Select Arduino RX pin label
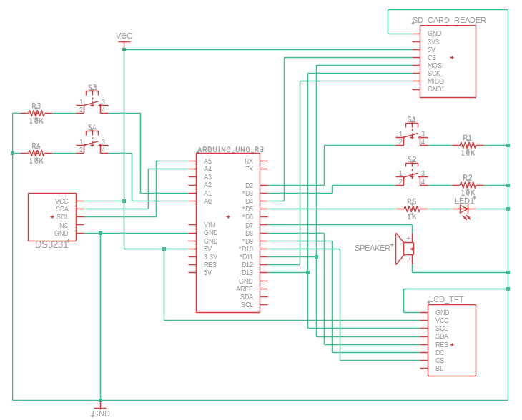 pos(249,161)
